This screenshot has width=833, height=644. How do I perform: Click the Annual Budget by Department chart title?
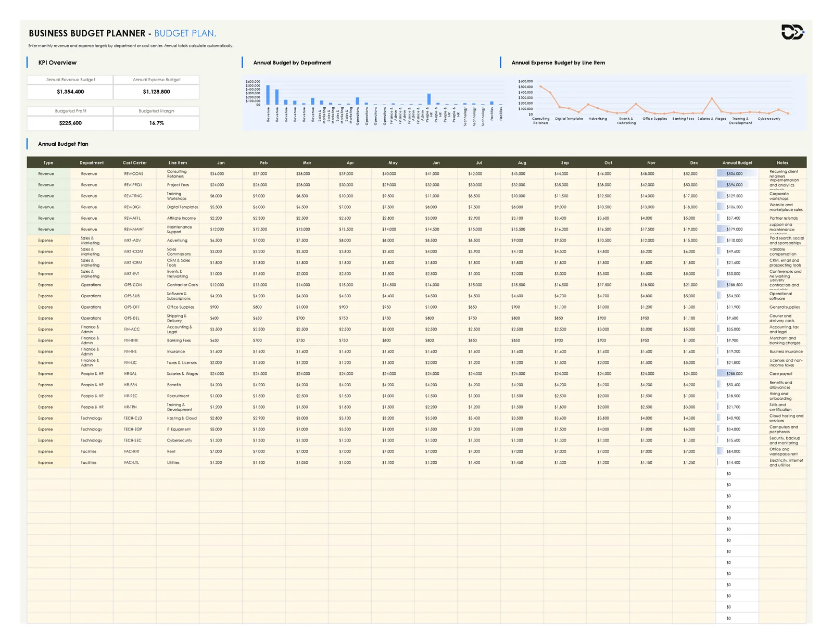coord(292,62)
